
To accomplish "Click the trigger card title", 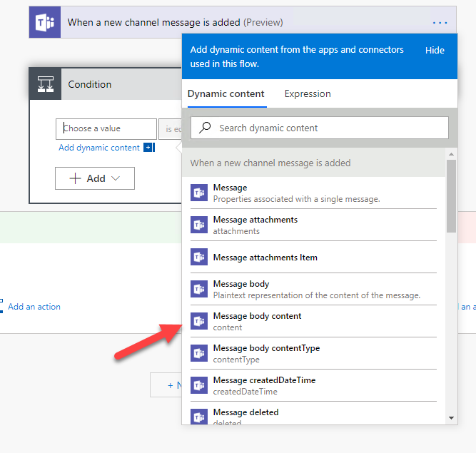I will (175, 22).
